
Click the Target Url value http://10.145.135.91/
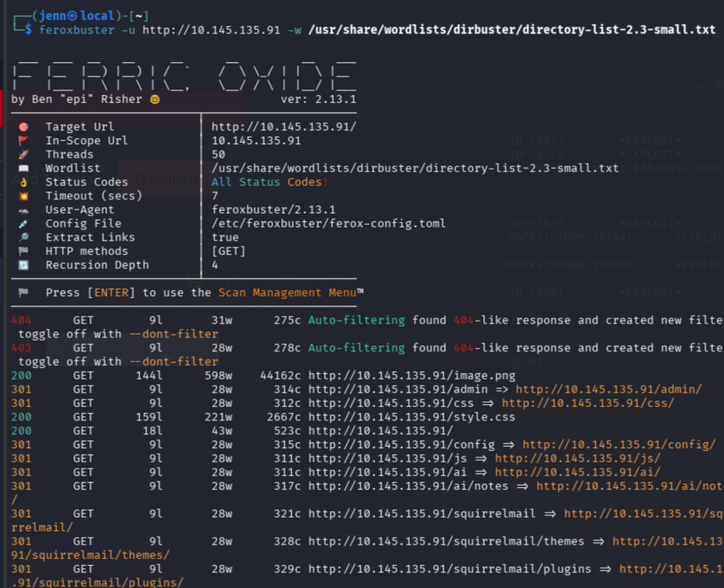284,127
